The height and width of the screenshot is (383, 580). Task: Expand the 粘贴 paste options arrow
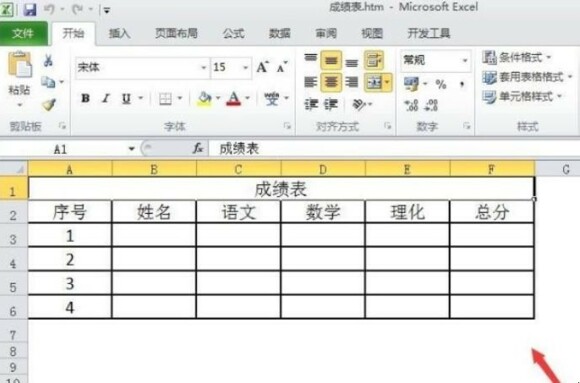[20, 105]
